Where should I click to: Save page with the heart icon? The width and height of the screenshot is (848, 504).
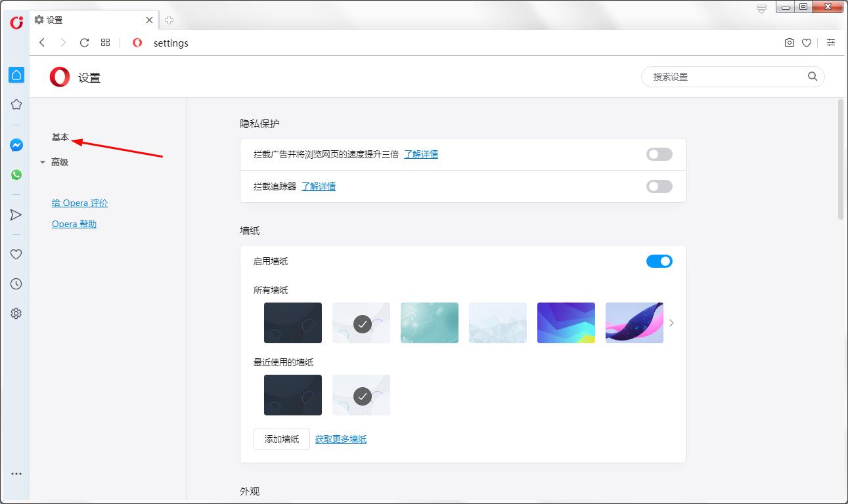(807, 43)
